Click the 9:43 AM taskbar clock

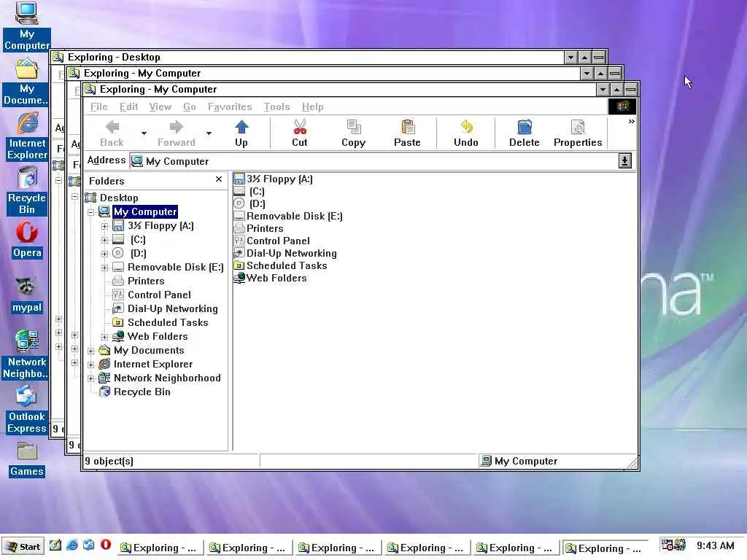[x=715, y=545]
